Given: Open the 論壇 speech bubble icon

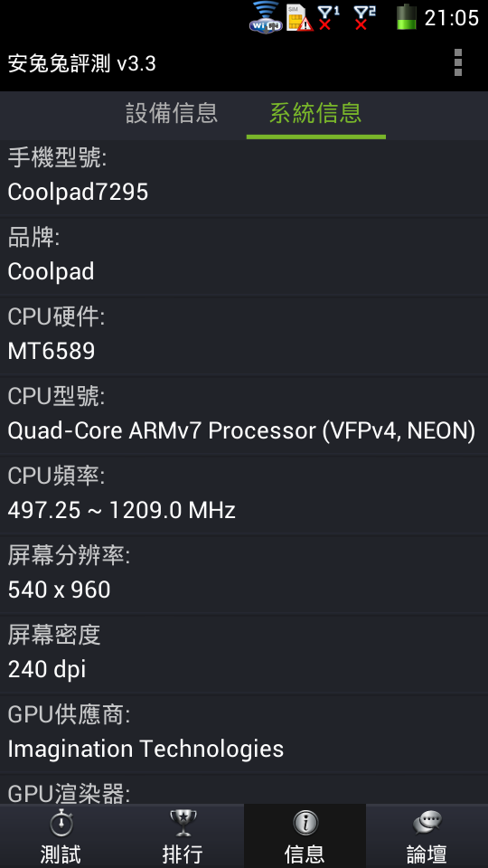Looking at the screenshot, I should point(427,824).
